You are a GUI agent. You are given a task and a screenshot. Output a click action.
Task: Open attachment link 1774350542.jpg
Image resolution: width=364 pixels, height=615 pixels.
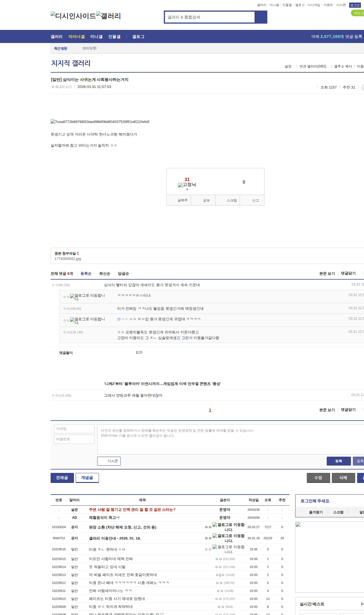coord(68,259)
